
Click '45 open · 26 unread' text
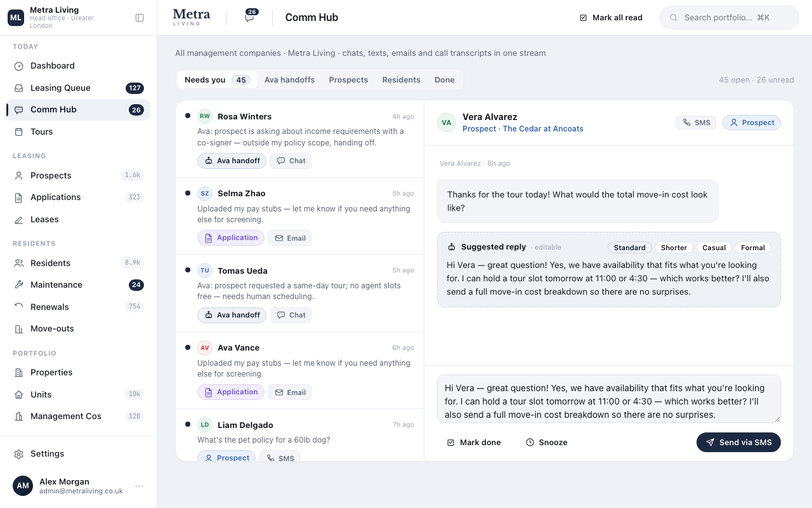point(756,80)
